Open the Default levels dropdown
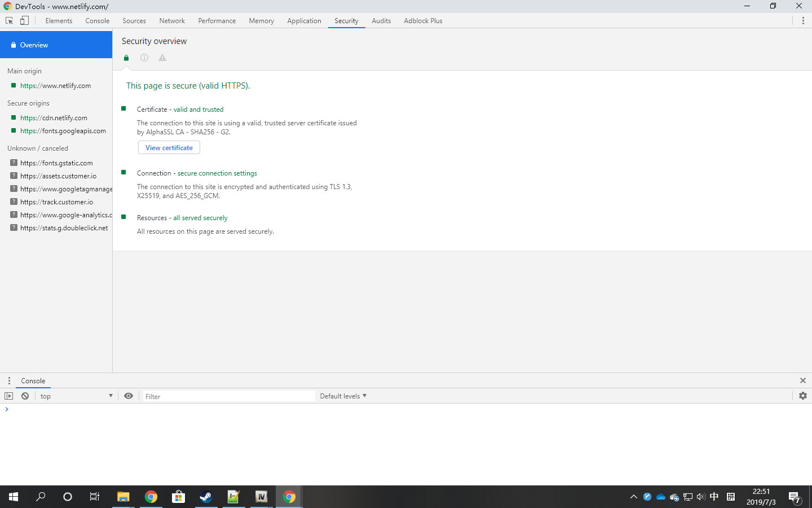Viewport: 812px width, 508px height. coord(343,396)
